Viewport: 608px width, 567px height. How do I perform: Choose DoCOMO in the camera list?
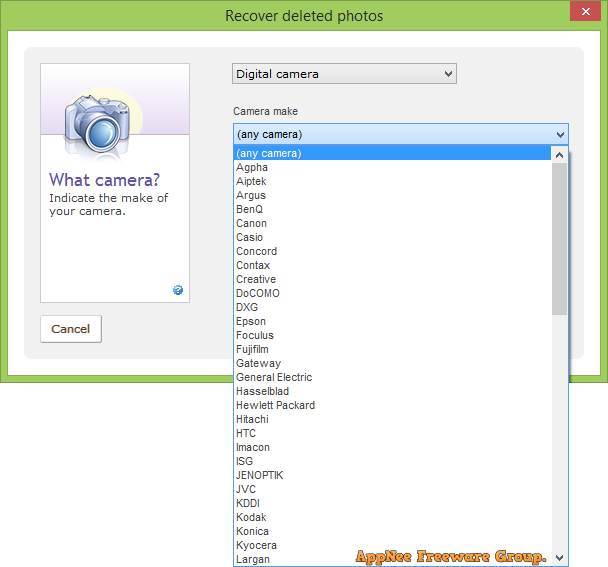click(x=392, y=293)
